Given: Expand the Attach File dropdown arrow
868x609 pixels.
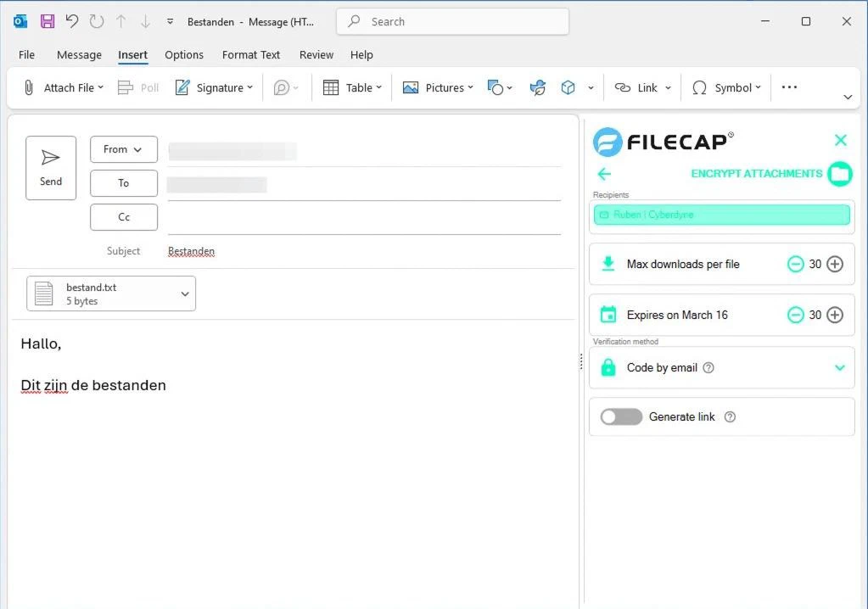Looking at the screenshot, I should (x=101, y=87).
